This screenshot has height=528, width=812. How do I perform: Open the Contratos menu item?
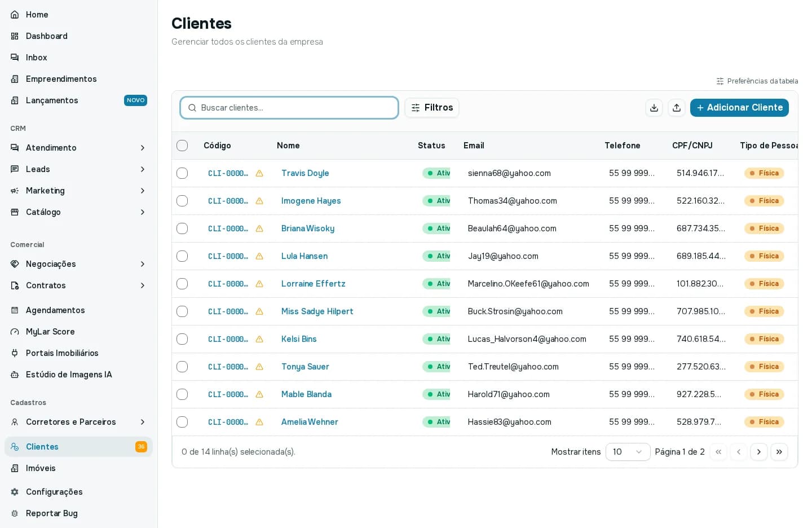coord(78,285)
